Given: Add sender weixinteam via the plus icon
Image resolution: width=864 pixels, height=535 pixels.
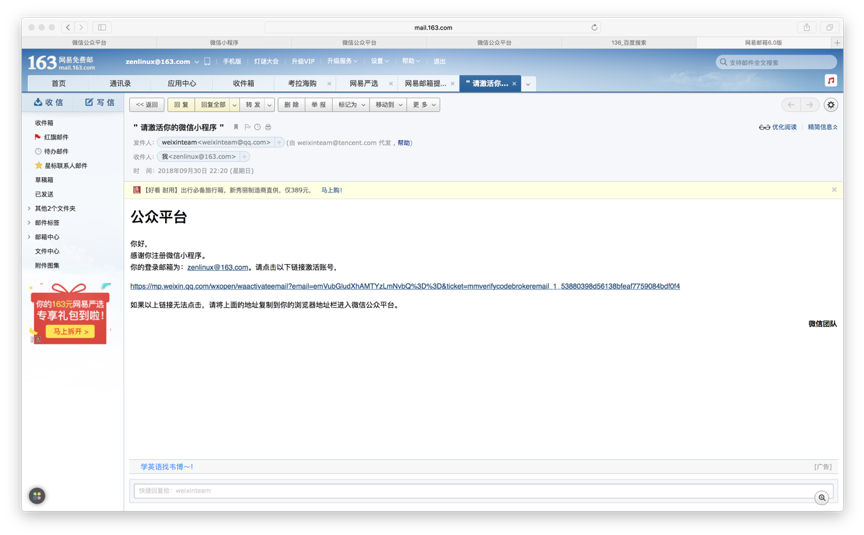Looking at the screenshot, I should click(x=279, y=143).
